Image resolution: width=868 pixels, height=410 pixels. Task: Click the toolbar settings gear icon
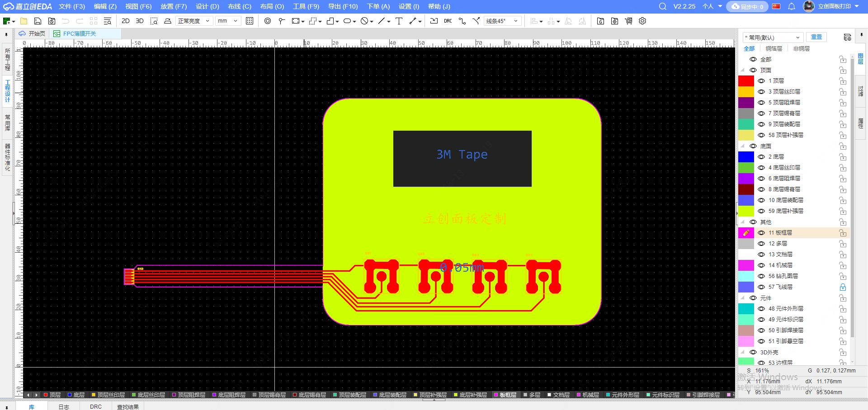(x=642, y=21)
